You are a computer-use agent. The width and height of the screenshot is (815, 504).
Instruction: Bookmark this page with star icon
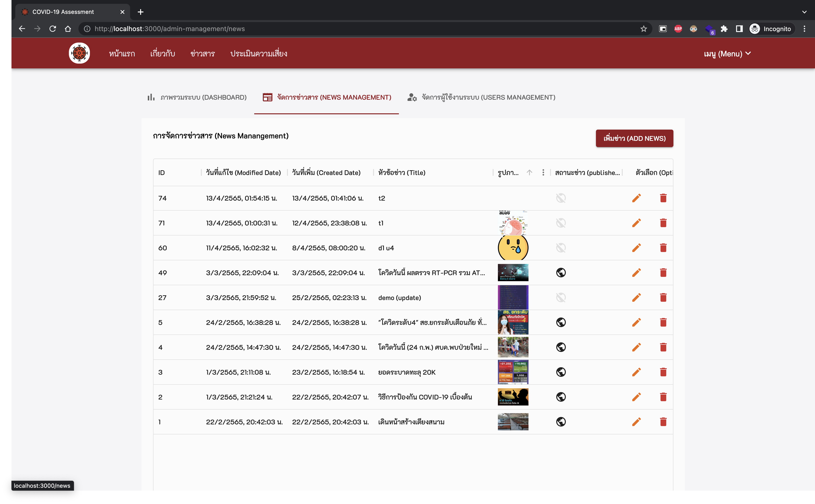643,29
